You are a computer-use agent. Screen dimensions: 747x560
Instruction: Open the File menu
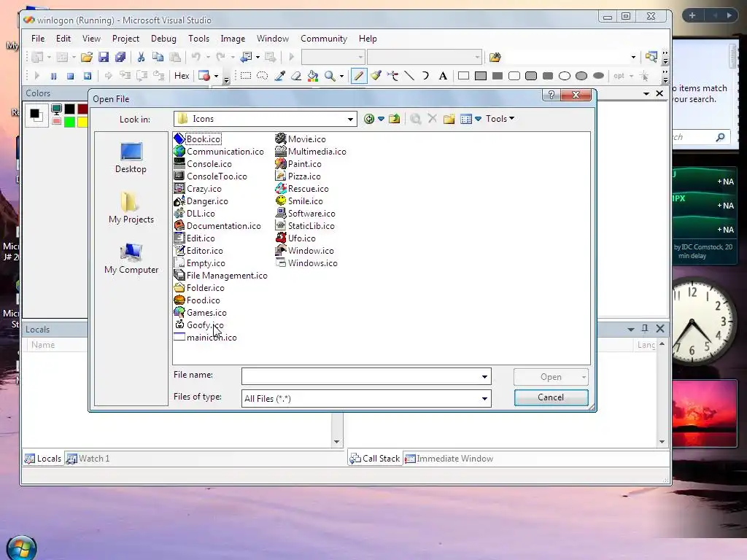click(38, 39)
